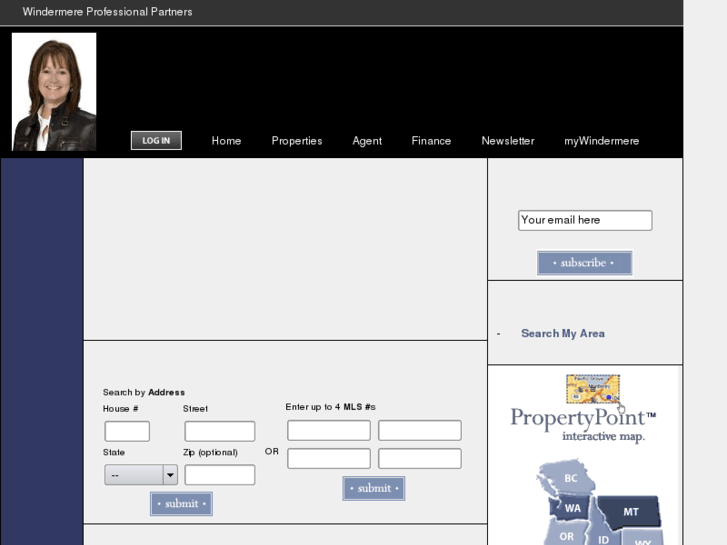The height and width of the screenshot is (545, 727).
Task: Open the Home menu item
Action: coord(226,141)
